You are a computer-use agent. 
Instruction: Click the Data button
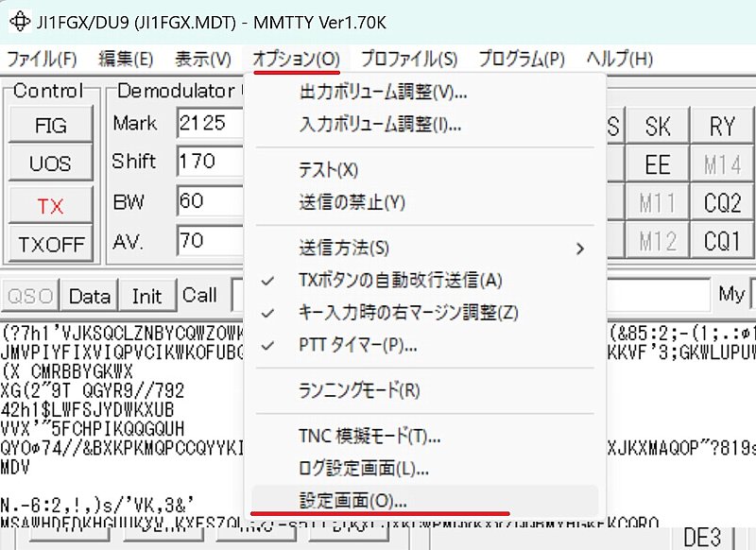click(x=90, y=296)
